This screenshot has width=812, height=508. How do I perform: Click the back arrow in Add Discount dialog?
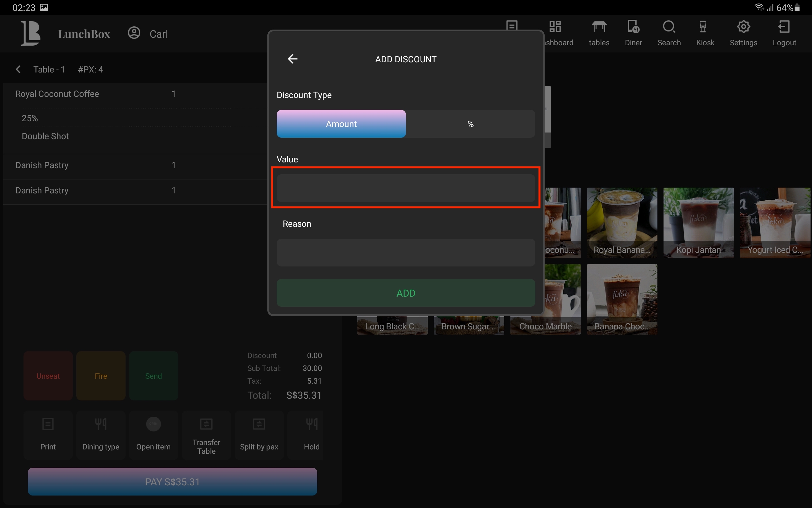(x=292, y=59)
